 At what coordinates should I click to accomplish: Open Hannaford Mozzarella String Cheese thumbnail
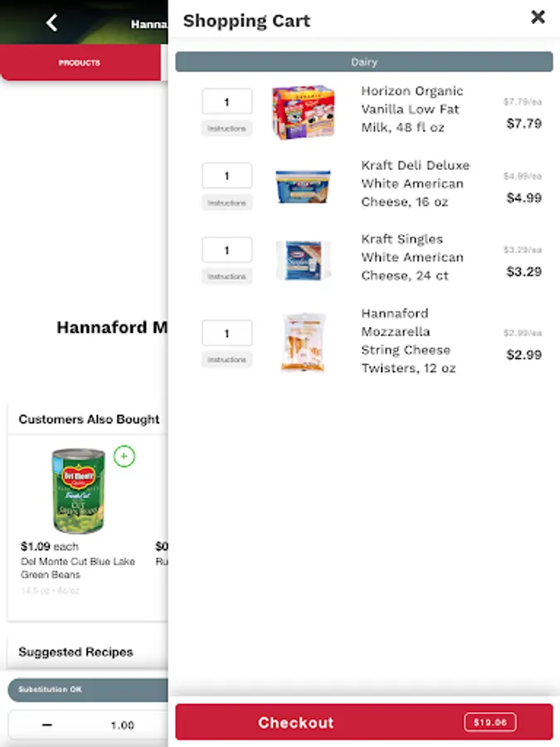(x=304, y=342)
